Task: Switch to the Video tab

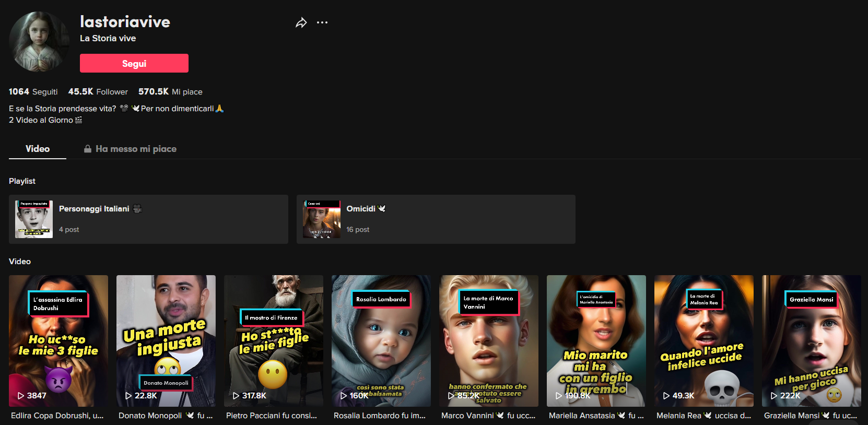Action: click(x=38, y=149)
